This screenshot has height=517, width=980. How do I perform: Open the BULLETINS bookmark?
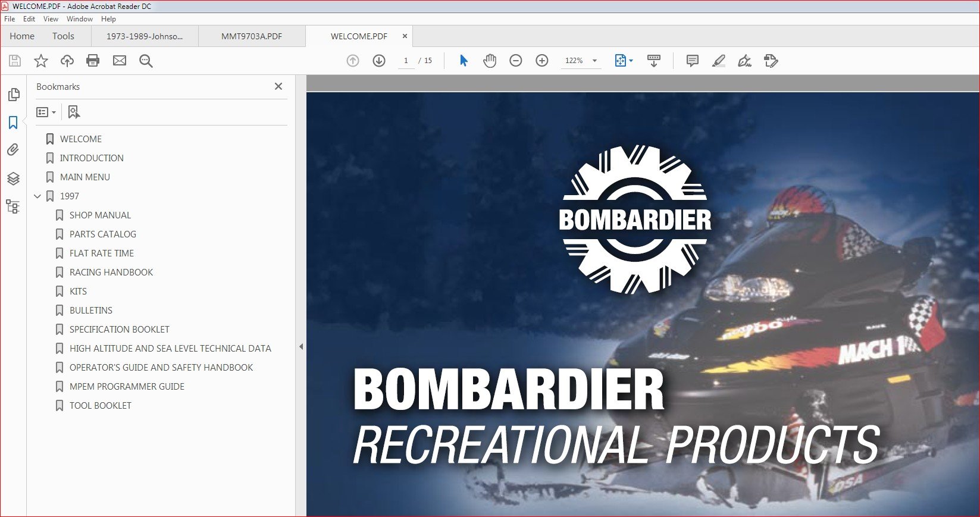click(x=90, y=311)
